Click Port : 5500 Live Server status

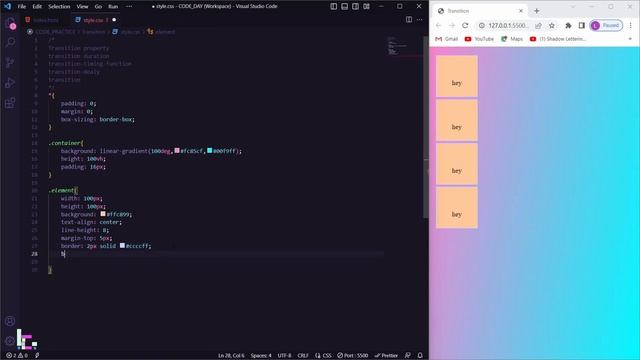tap(353, 356)
